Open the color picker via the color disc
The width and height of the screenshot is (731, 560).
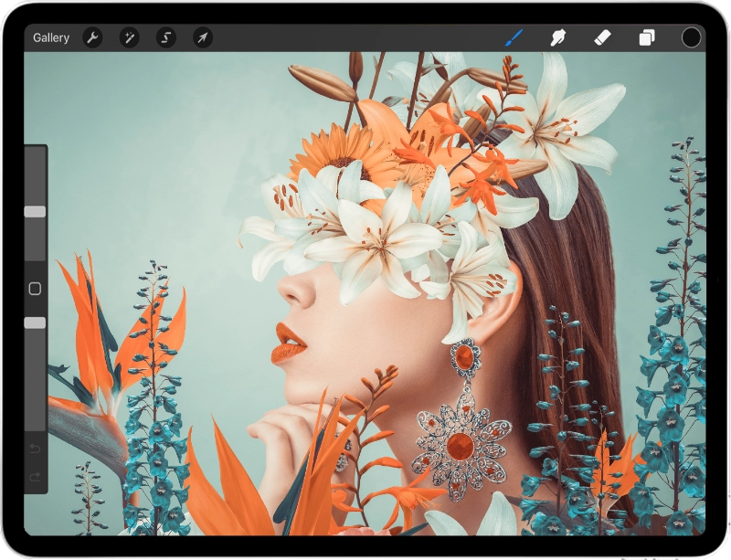690,37
